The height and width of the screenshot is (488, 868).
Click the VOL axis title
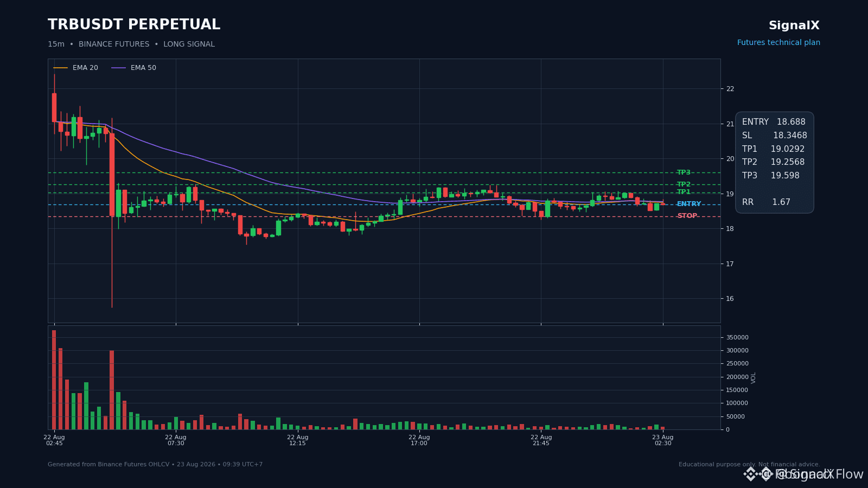pyautogui.click(x=754, y=378)
